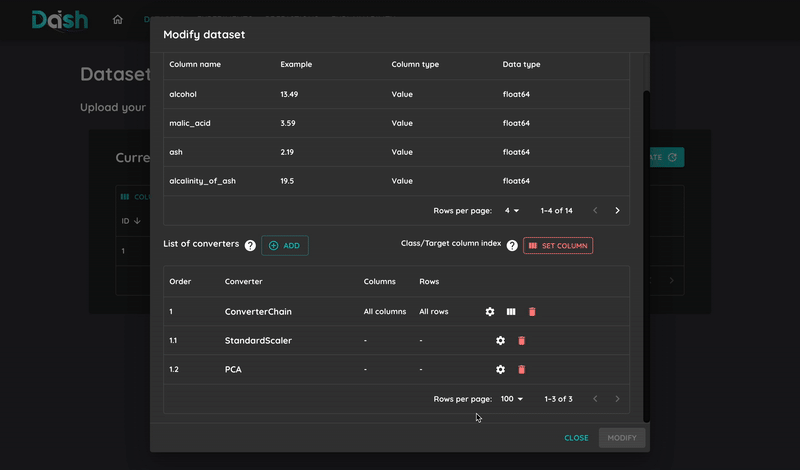Click the modal vertical scrollbar
The height and width of the screenshot is (470, 800).
click(646, 255)
